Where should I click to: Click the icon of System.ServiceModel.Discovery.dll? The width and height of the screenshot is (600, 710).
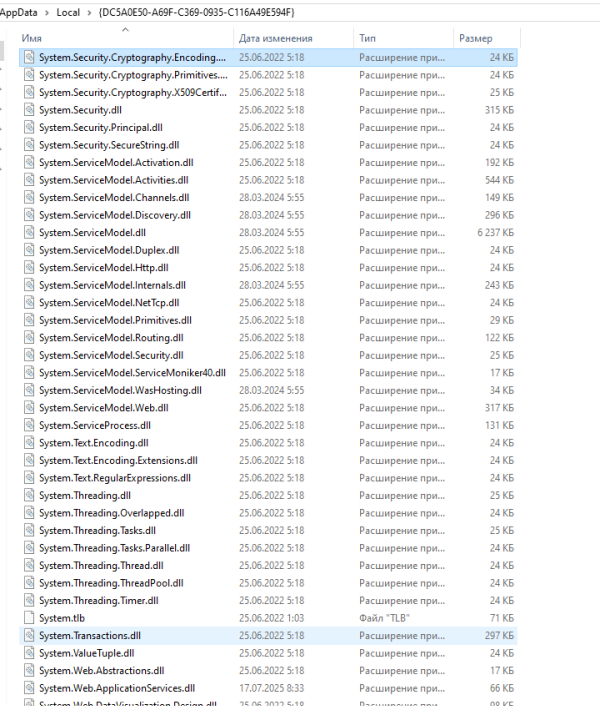click(29, 215)
